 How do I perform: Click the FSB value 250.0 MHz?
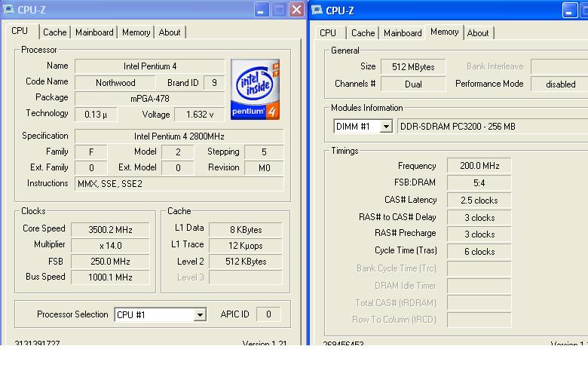pos(110,262)
